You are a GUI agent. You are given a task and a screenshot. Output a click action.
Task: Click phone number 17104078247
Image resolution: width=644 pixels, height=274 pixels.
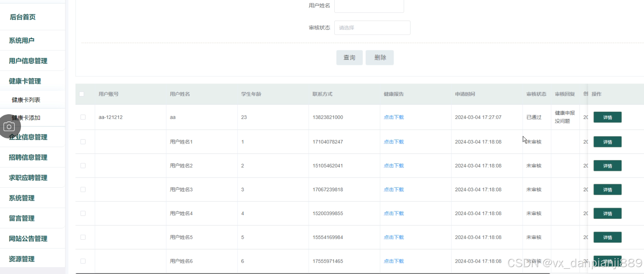click(x=328, y=142)
